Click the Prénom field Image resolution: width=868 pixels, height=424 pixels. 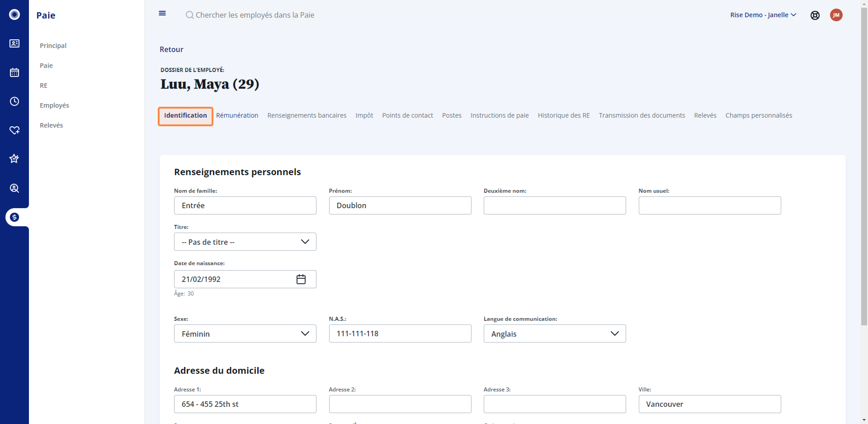click(x=400, y=205)
